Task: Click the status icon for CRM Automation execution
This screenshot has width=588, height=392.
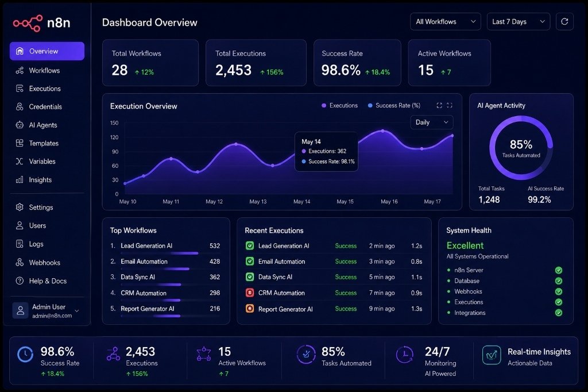Action: point(250,293)
